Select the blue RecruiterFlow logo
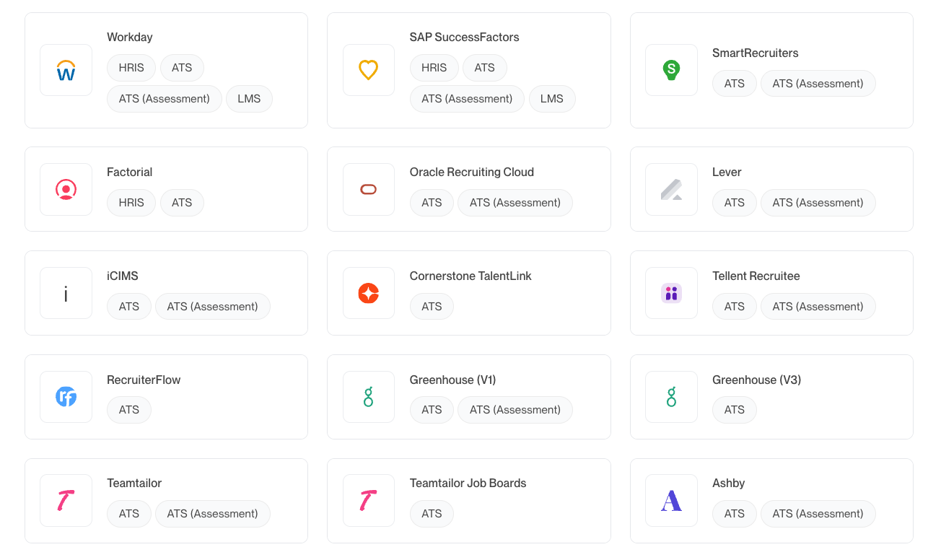The width and height of the screenshot is (941, 560). 66,397
